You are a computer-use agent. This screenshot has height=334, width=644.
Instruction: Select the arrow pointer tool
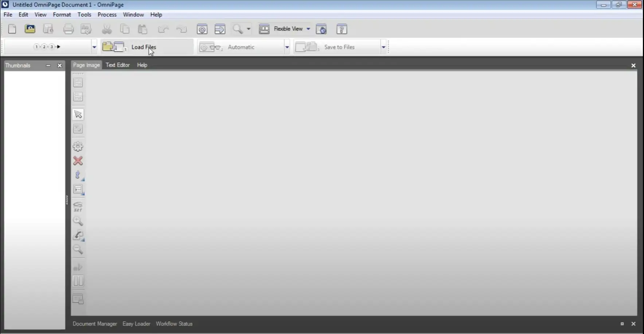[78, 114]
